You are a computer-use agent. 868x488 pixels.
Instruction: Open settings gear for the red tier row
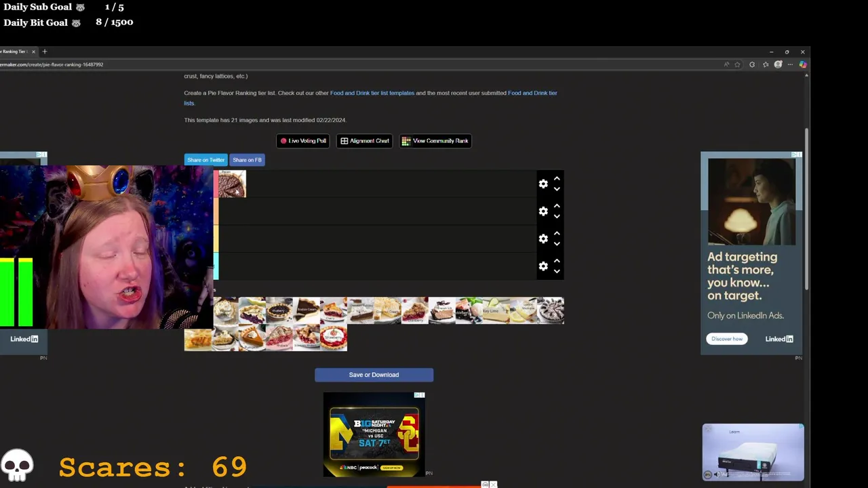543,184
